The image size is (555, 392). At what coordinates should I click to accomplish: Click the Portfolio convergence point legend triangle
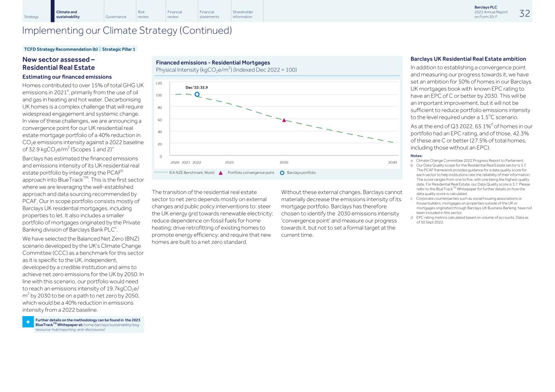pos(221,173)
